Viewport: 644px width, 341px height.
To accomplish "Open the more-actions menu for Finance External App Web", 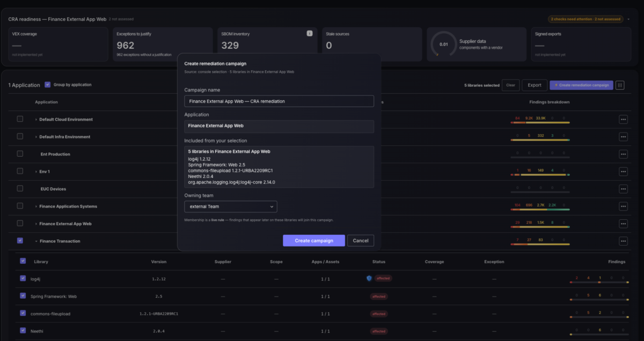I will coord(623,224).
